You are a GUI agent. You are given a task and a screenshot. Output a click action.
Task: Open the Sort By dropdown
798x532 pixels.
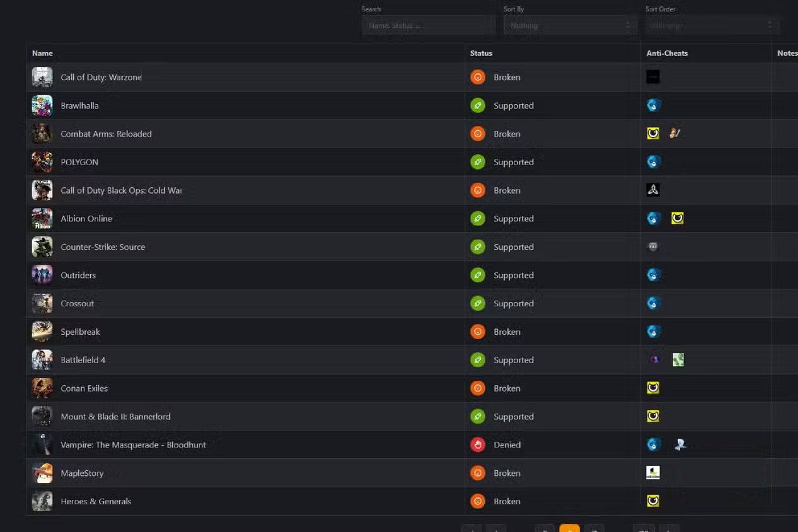(570, 26)
